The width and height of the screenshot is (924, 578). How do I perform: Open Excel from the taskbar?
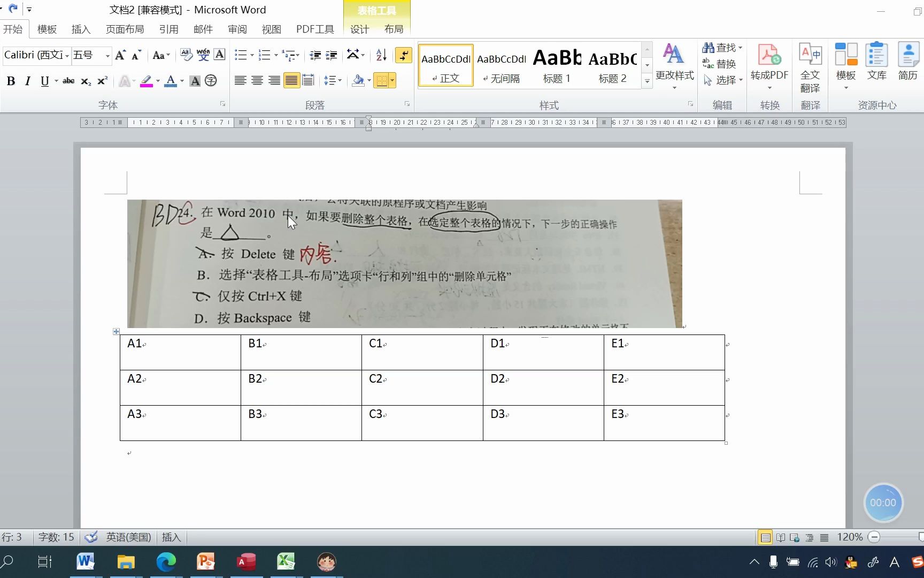pos(286,561)
